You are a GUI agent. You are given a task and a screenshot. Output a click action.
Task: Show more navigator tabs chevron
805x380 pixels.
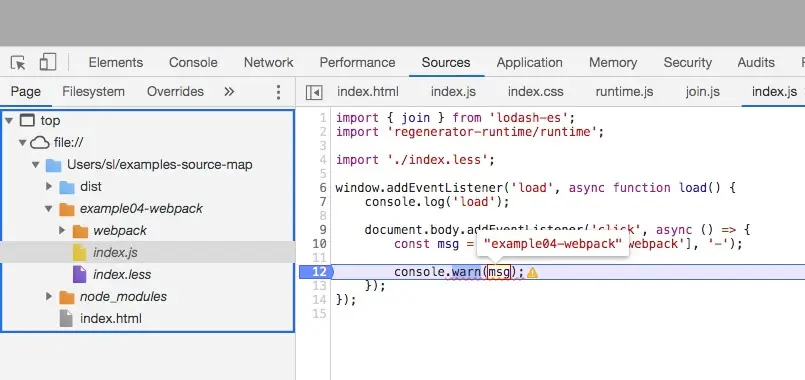229,92
